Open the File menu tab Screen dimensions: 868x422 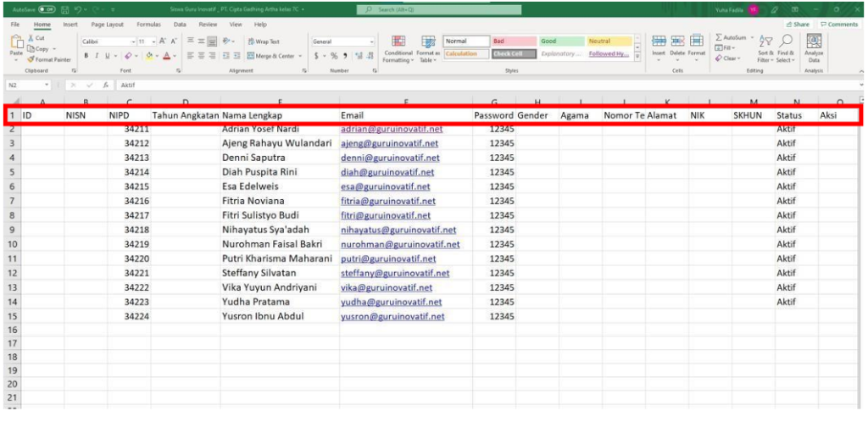coord(15,25)
